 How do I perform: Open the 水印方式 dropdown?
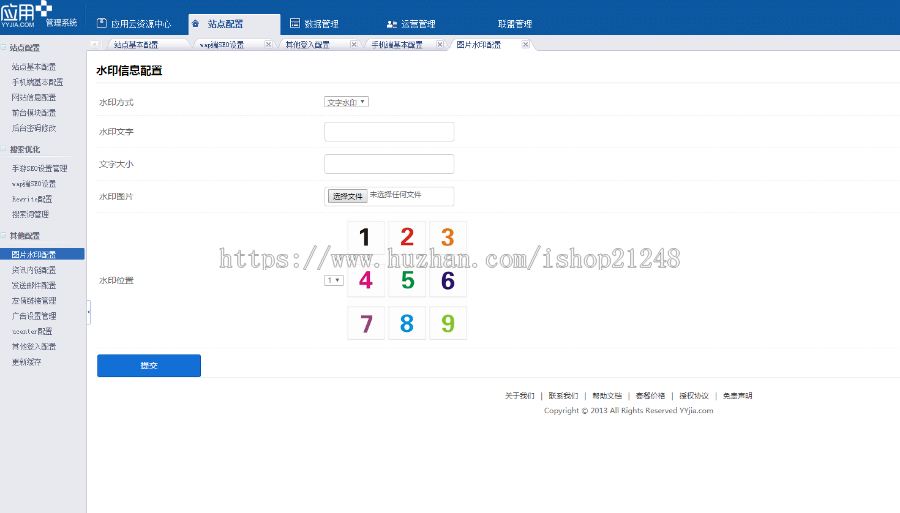pos(346,102)
